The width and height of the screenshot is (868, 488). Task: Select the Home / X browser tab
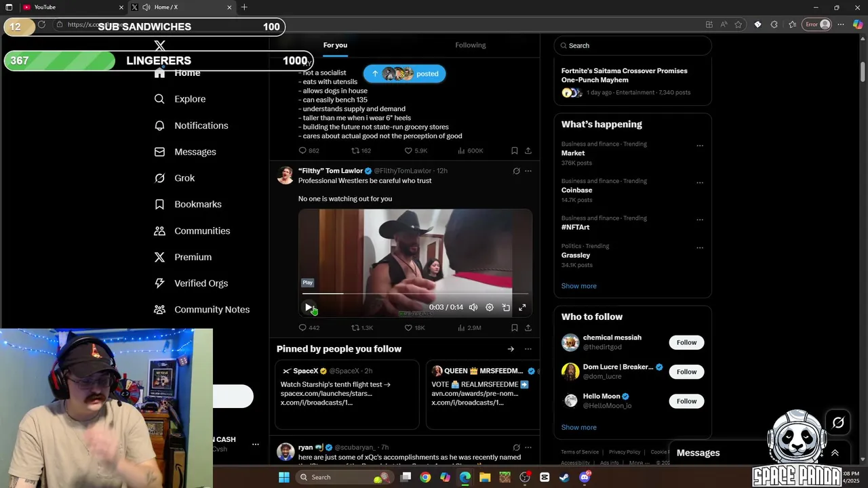180,7
